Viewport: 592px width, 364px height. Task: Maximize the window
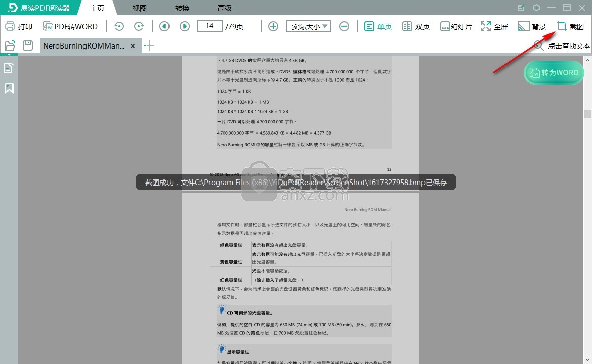pos(567,8)
